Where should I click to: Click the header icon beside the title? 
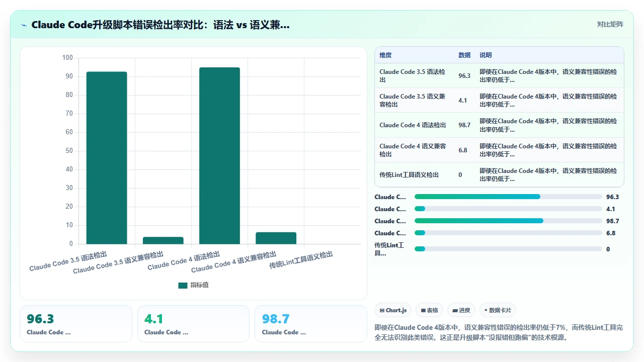point(24,25)
